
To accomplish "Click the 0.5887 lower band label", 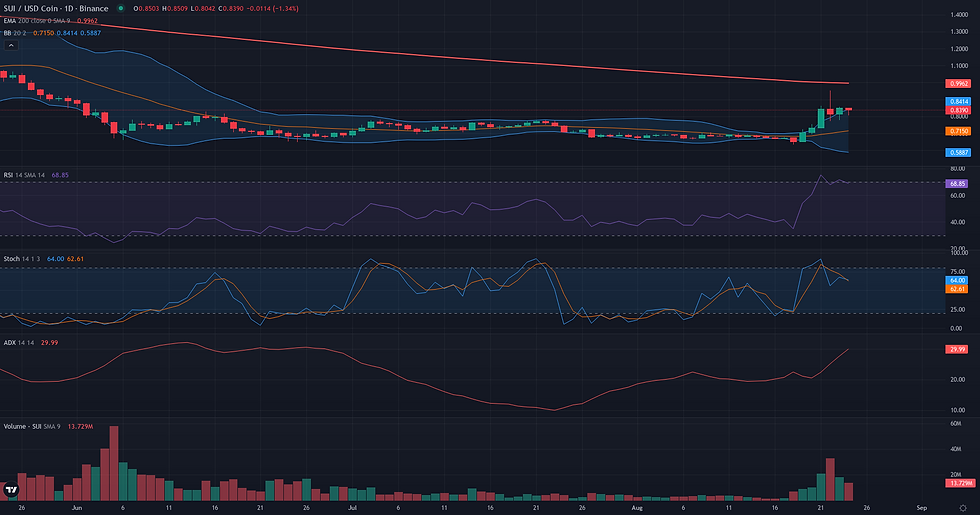I will point(958,152).
